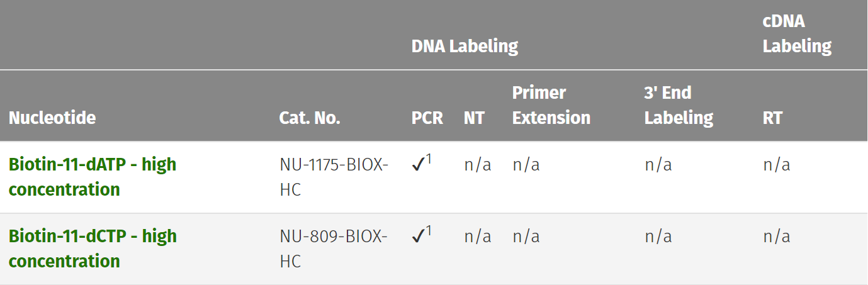Click the DNA Labeling group header
Viewport: 868px width, 285px height.
(x=465, y=46)
